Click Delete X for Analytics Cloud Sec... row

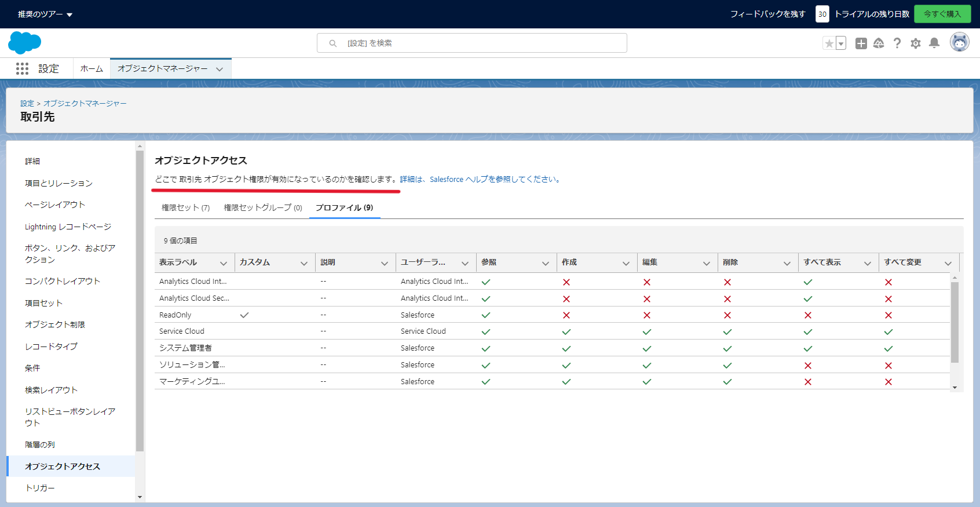727,299
